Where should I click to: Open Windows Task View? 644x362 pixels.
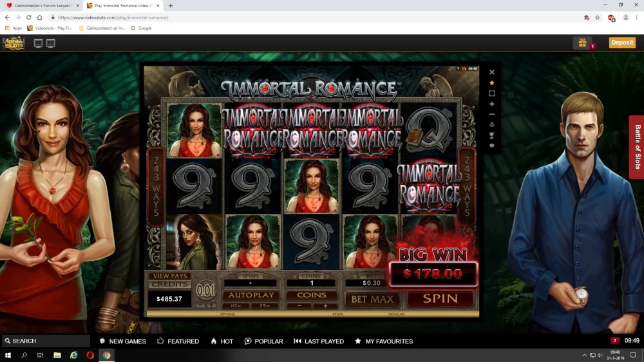40,356
